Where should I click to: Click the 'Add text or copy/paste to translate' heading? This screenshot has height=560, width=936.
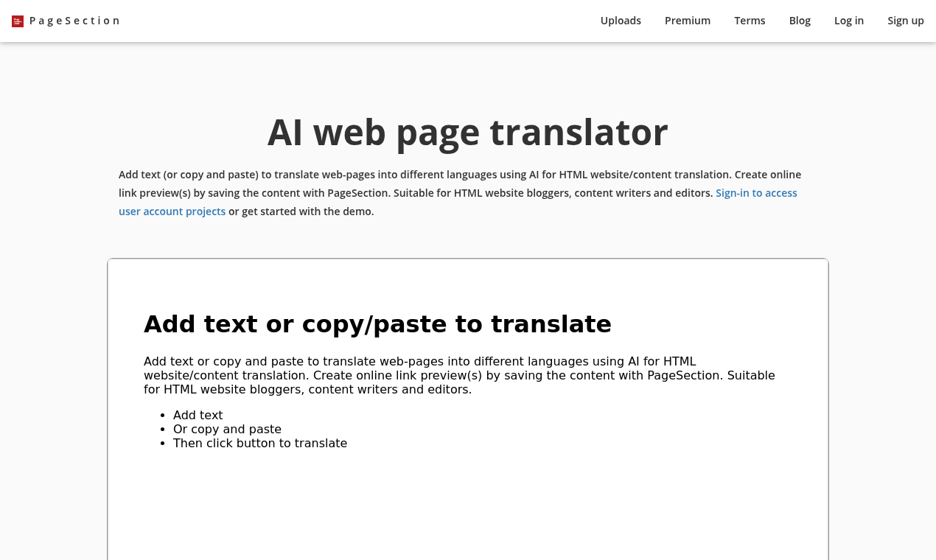click(377, 324)
